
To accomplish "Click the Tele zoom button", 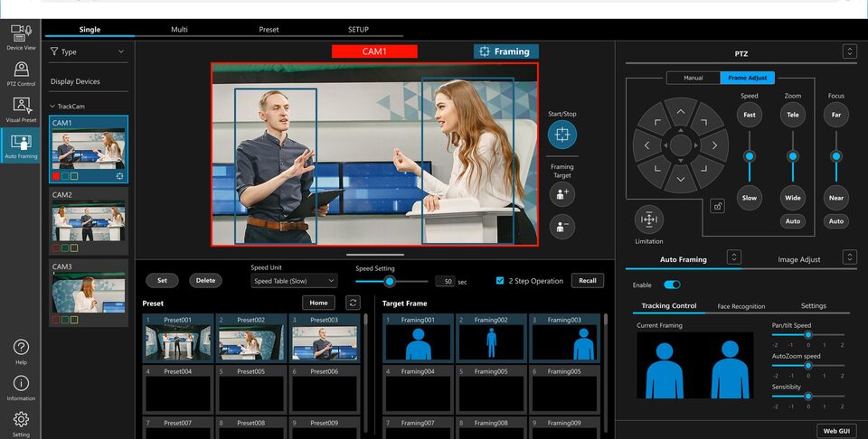I will (793, 115).
